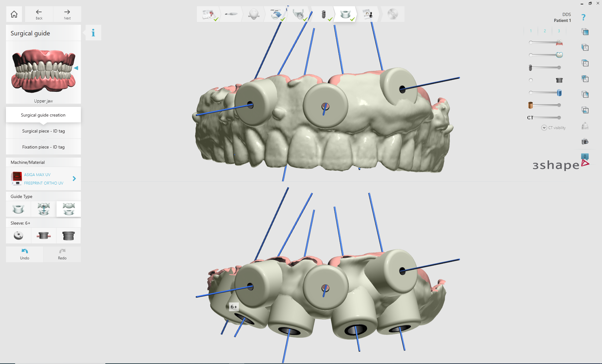The height and width of the screenshot is (364, 602).
Task: Open the implant planning workflow step
Action: pyautogui.click(x=323, y=14)
